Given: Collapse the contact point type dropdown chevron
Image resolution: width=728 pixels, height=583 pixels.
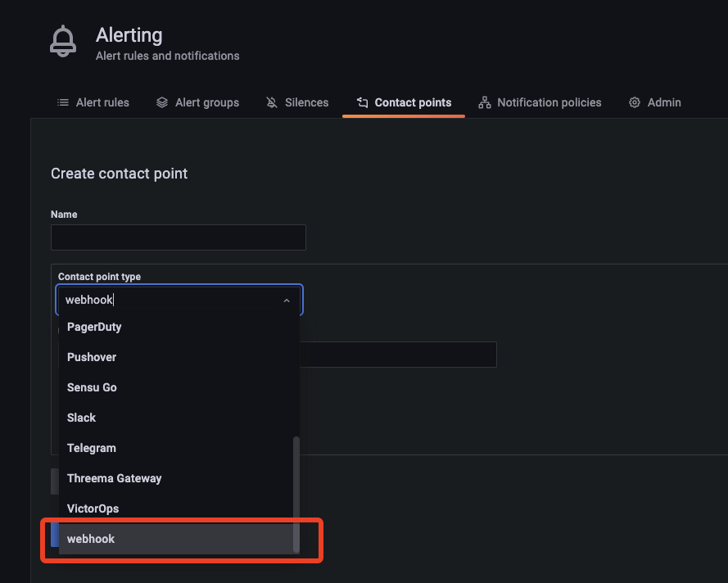Looking at the screenshot, I should [286, 300].
